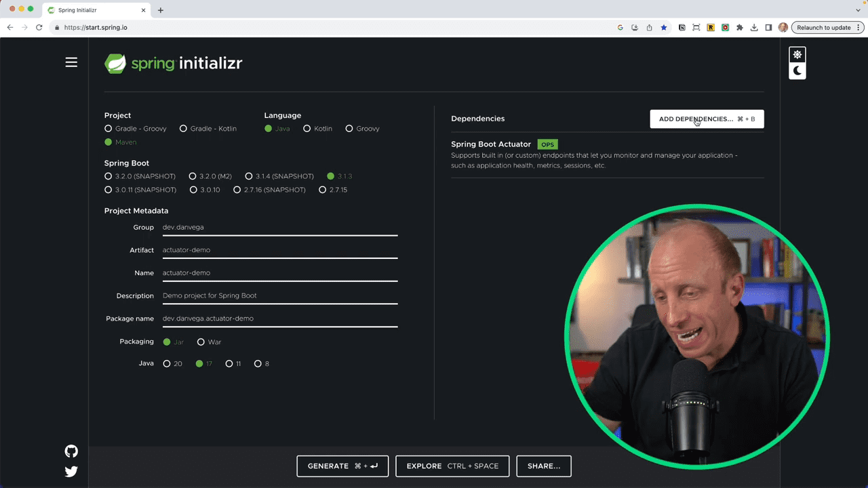The height and width of the screenshot is (488, 868).
Task: Select Gradle - Kotlin project type
Action: 183,129
